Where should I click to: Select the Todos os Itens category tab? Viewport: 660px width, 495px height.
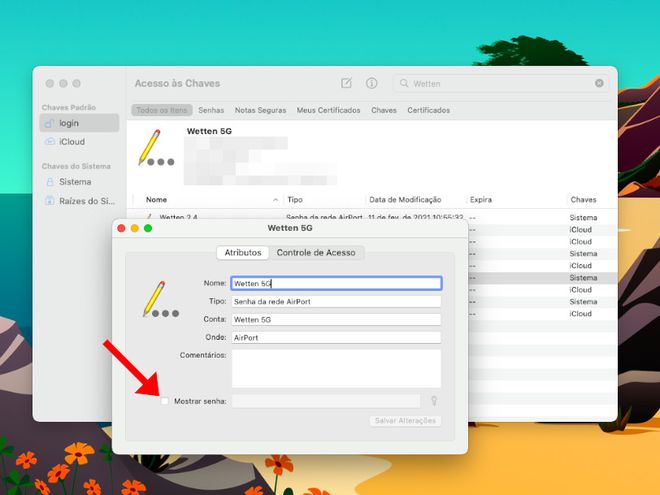click(162, 110)
